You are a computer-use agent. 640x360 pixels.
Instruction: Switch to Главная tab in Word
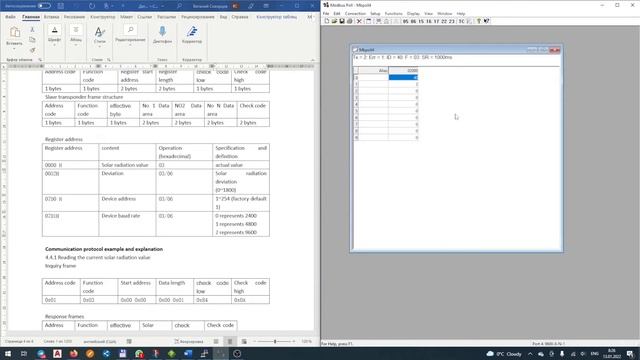[31, 17]
